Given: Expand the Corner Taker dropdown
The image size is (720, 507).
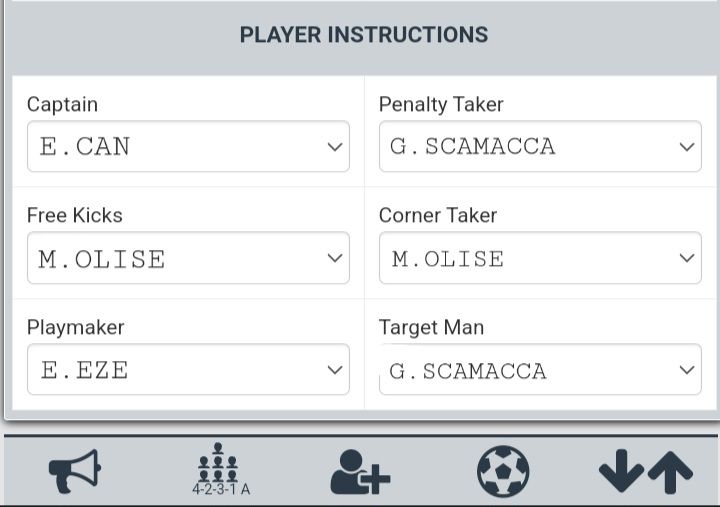Looking at the screenshot, I should (540, 259).
